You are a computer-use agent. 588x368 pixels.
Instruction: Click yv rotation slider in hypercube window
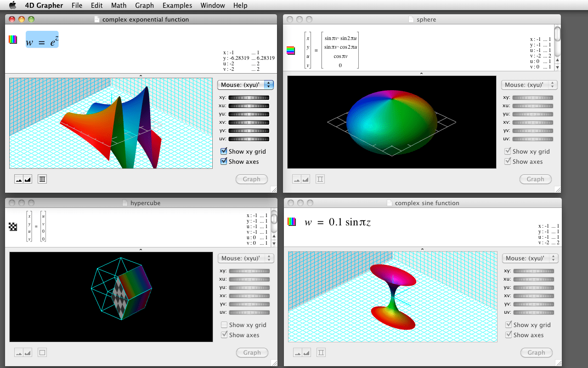[249, 304]
